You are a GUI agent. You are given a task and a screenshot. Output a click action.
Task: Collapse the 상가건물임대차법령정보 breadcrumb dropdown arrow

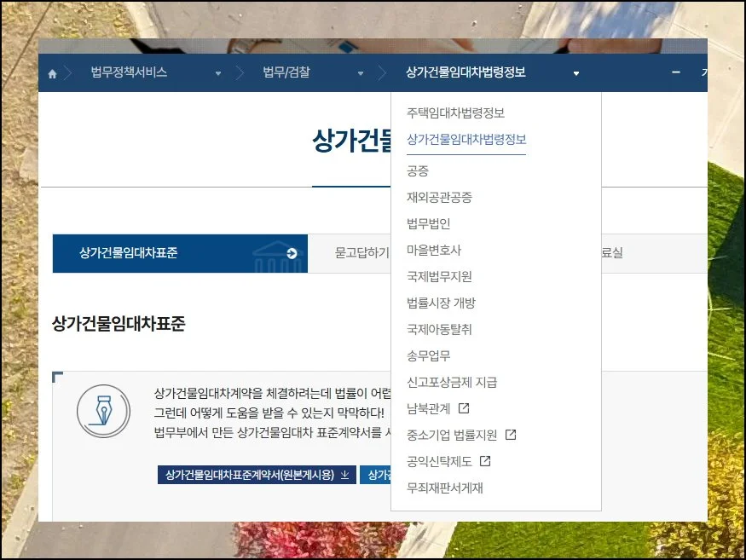pos(576,73)
